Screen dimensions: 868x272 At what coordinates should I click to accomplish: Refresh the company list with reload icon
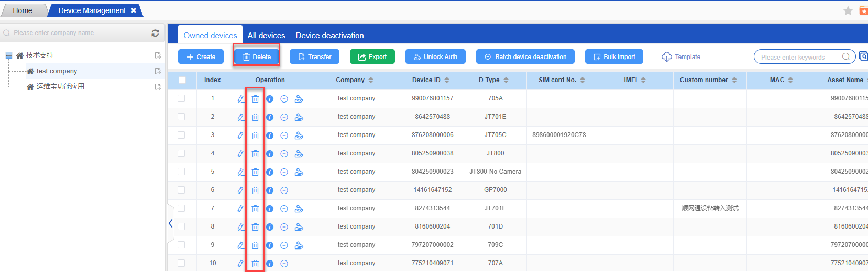pyautogui.click(x=155, y=33)
